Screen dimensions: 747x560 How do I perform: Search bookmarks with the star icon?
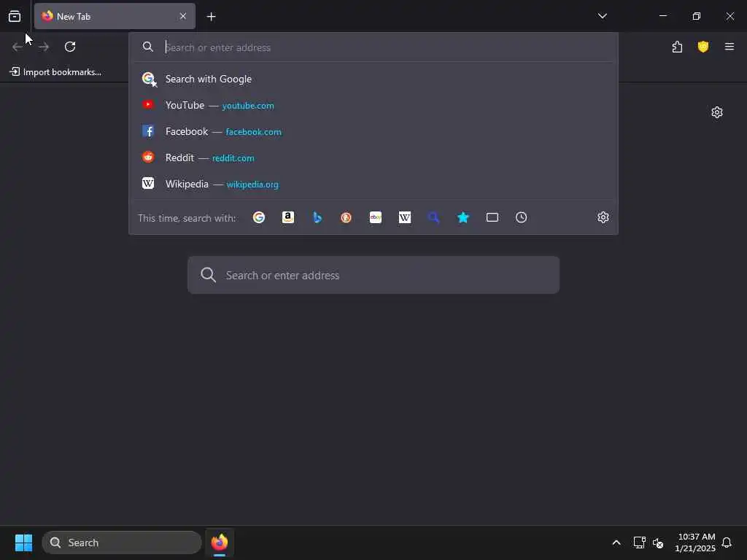(x=463, y=217)
